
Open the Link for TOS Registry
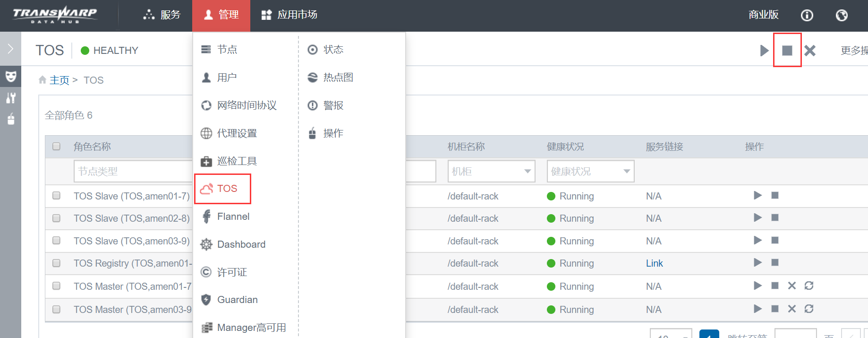[x=654, y=263]
